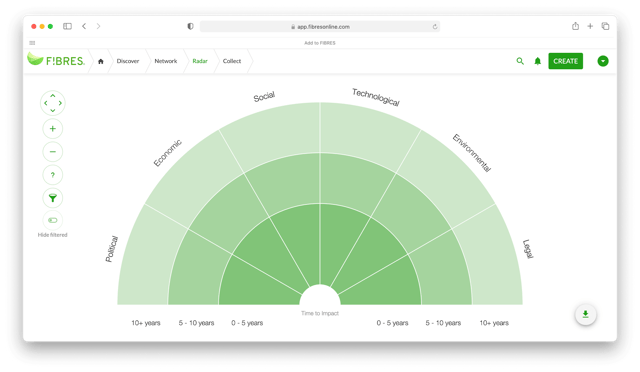Click the Technological sector label
The image size is (640, 372).
coord(376,97)
